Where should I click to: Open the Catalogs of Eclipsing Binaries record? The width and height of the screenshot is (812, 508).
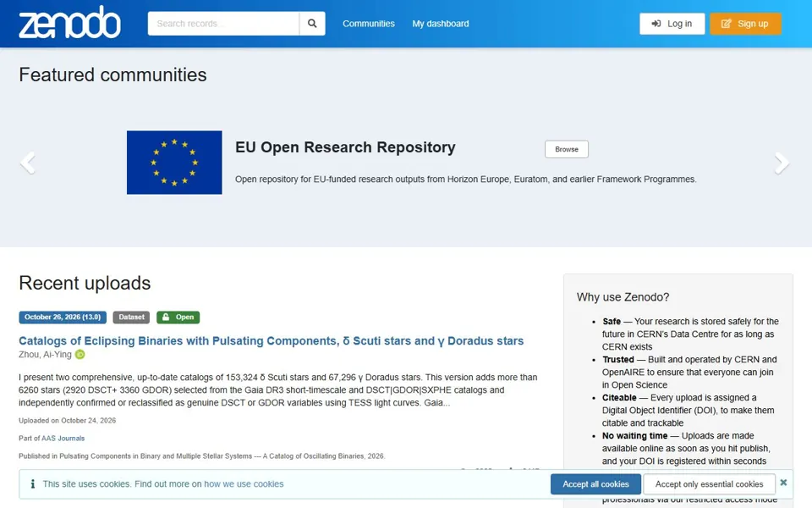click(x=272, y=340)
